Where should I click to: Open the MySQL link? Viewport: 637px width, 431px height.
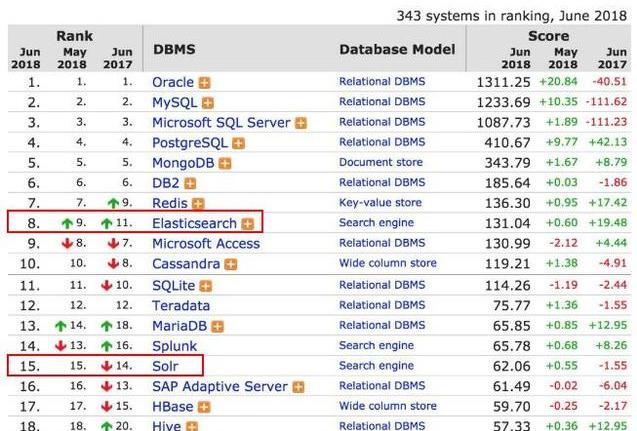174,102
